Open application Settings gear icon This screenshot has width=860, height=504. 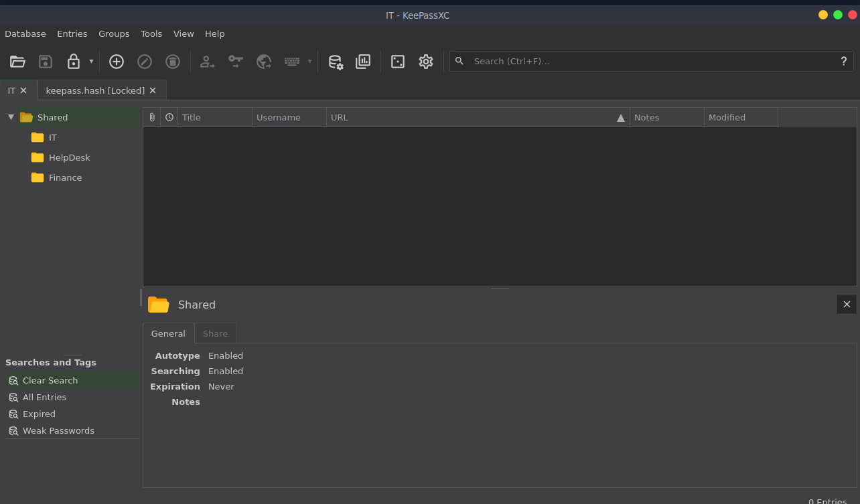pyautogui.click(x=426, y=62)
